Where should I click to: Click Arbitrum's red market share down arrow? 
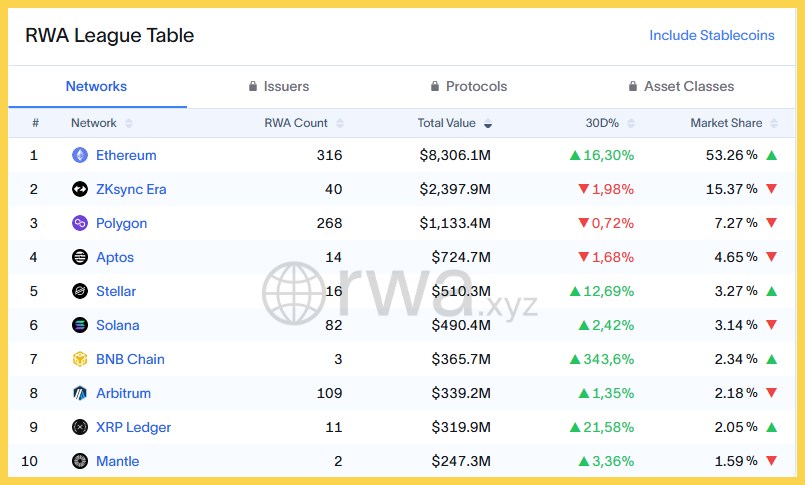[771, 393]
